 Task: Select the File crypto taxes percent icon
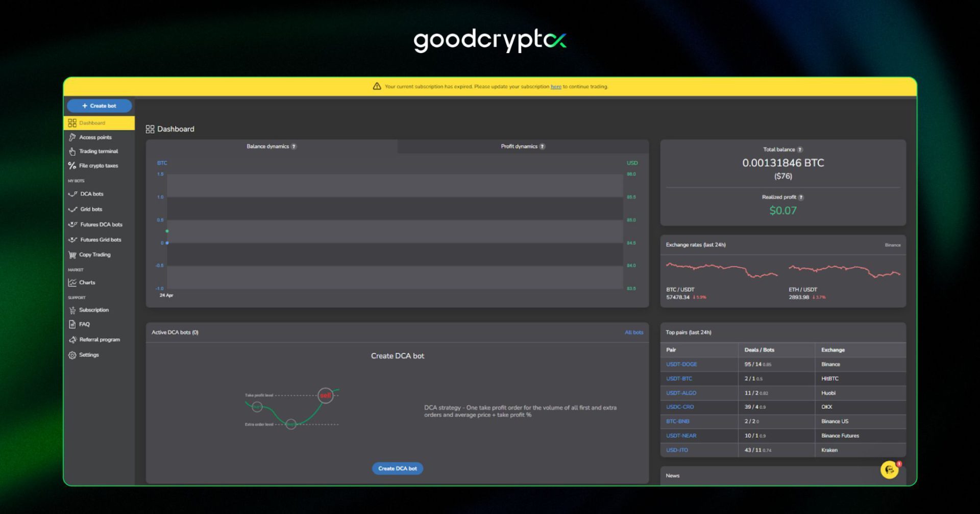72,166
